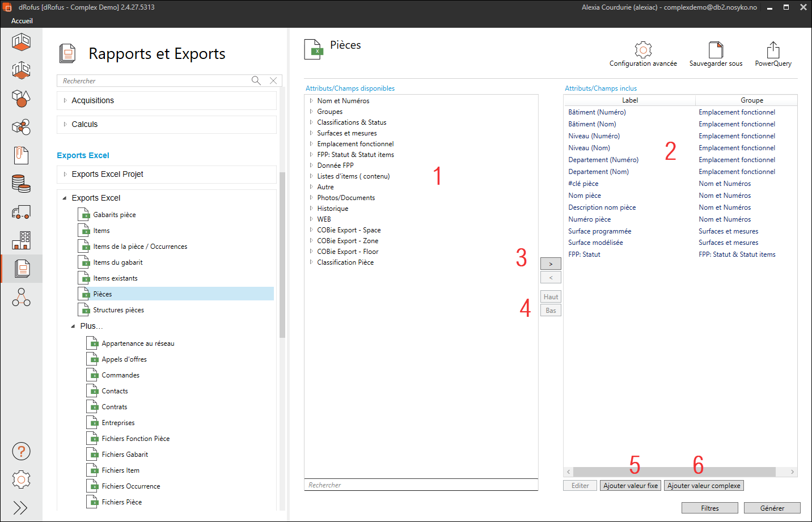The image size is (812, 522).
Task: Expand the COBie Export - Zone node
Action: point(311,241)
